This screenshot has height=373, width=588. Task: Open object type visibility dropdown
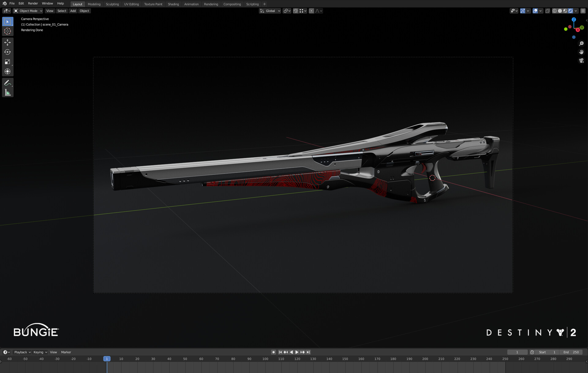[x=514, y=11]
